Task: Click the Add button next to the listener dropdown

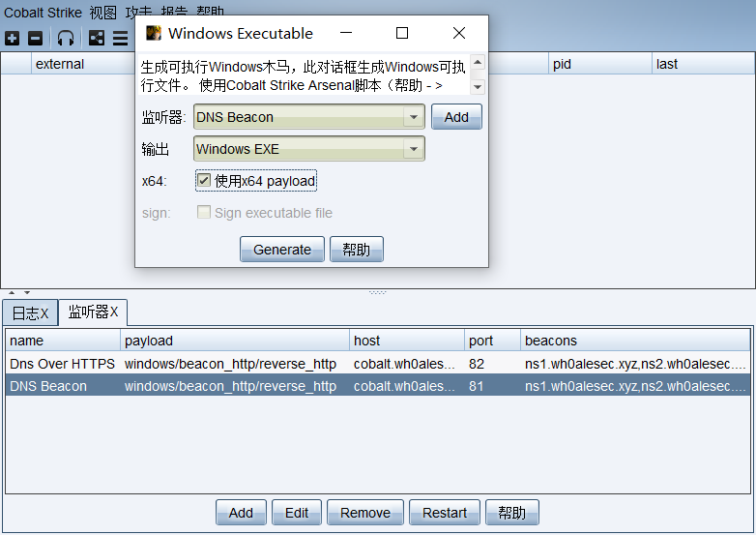Action: (456, 117)
